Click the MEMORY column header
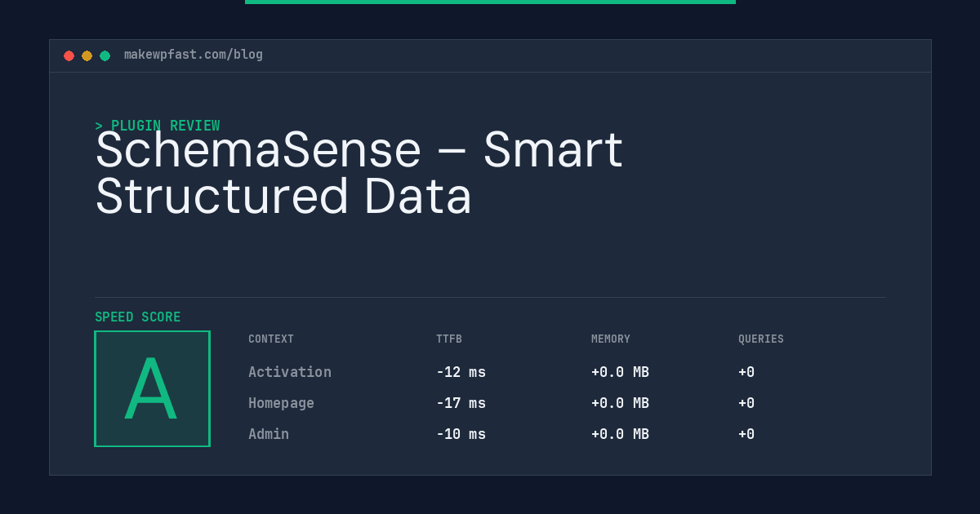 pos(611,339)
